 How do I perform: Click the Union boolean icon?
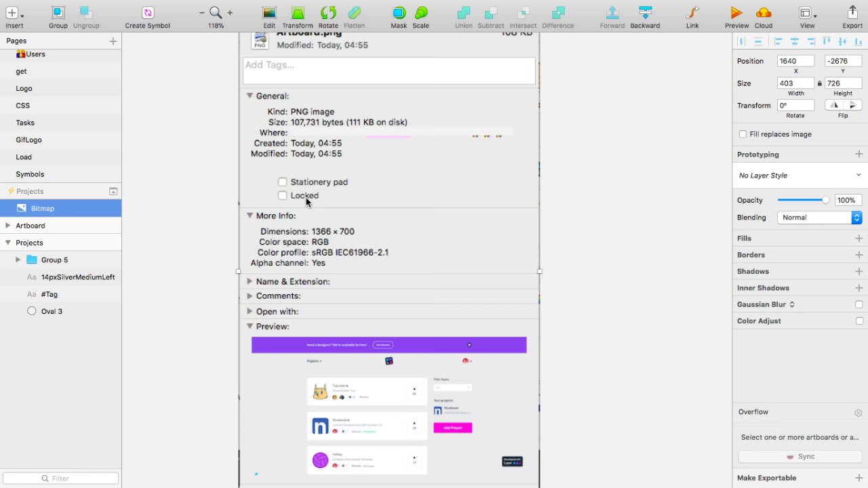pos(464,13)
